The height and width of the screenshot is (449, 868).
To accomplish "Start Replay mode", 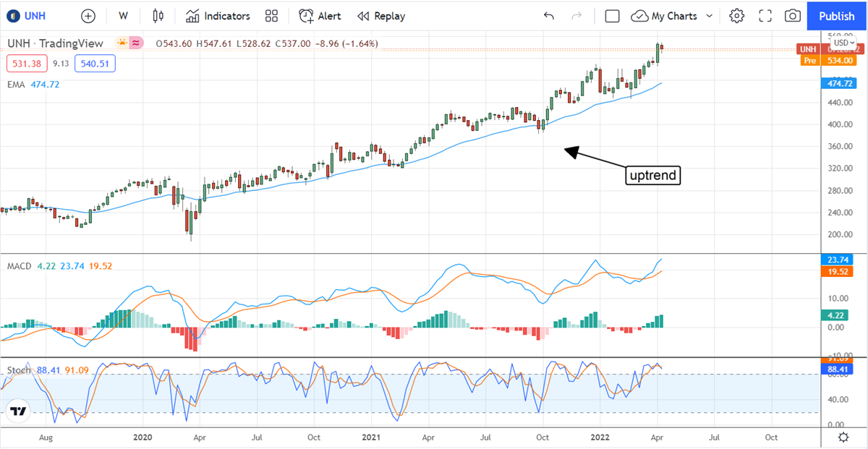I will point(381,16).
